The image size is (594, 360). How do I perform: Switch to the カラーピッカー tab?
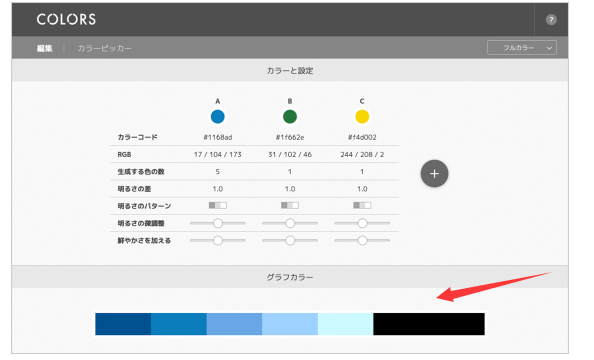[105, 48]
